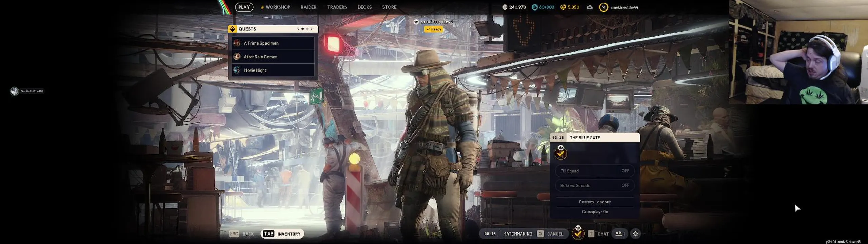Click the Movie Night quest portrait icon

[x=237, y=70]
